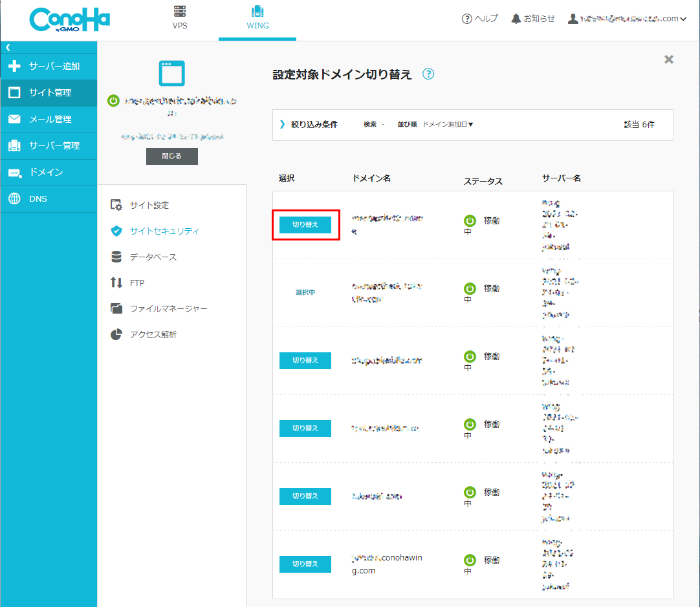Open the ヘルプ help link
The height and width of the screenshot is (607, 700).
coord(479,19)
